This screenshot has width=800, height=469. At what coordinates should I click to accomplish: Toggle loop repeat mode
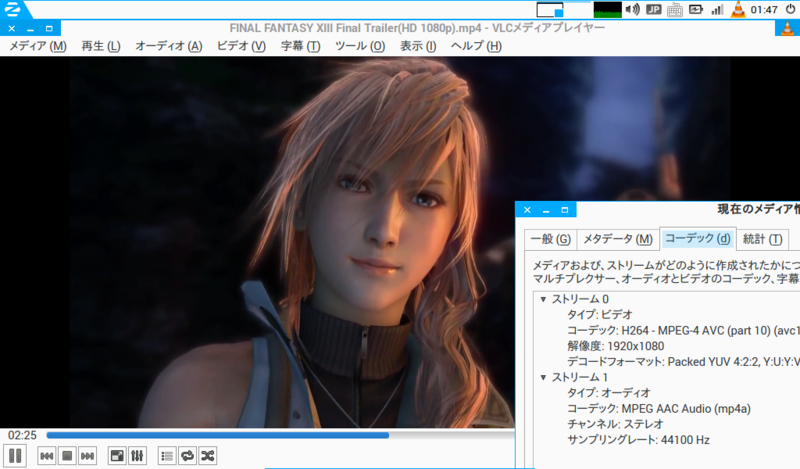[x=187, y=456]
